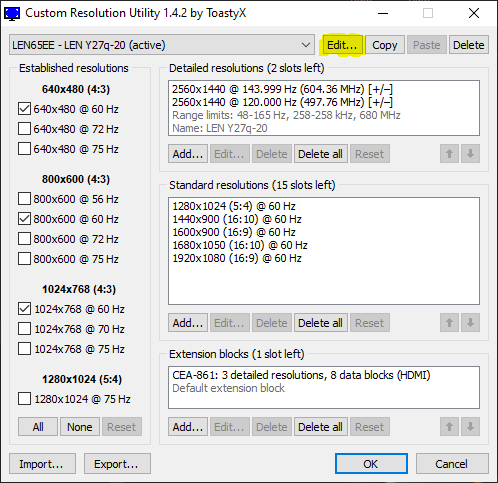Click the CRU monitor app icon in title bar

click(12, 14)
